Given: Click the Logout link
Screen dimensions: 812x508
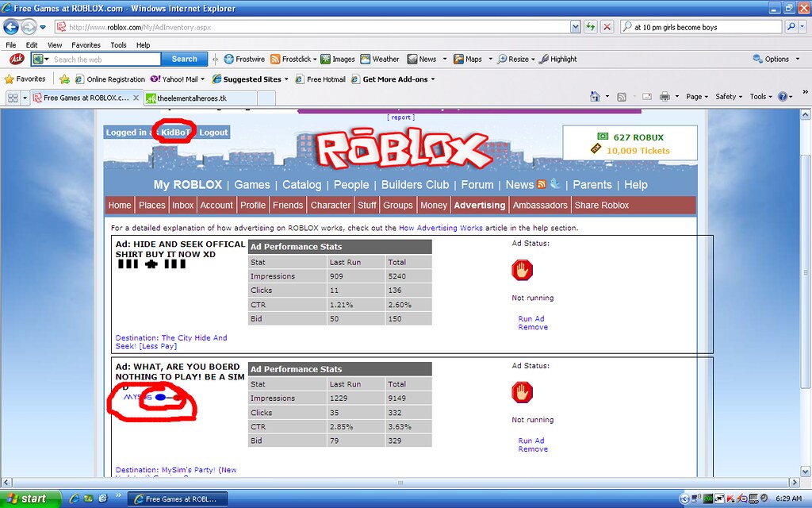Looking at the screenshot, I should point(213,133).
